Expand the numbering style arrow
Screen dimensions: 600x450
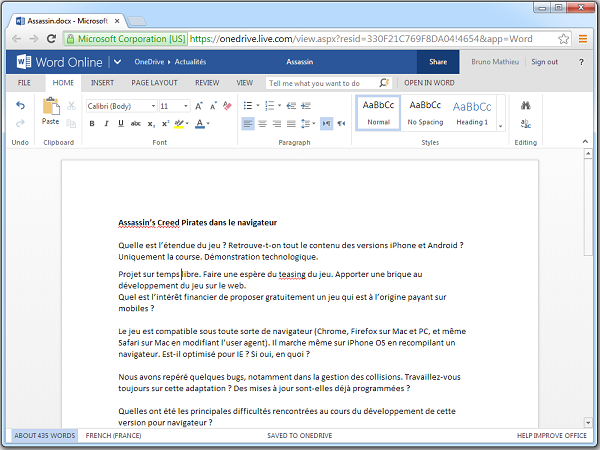(x=279, y=106)
